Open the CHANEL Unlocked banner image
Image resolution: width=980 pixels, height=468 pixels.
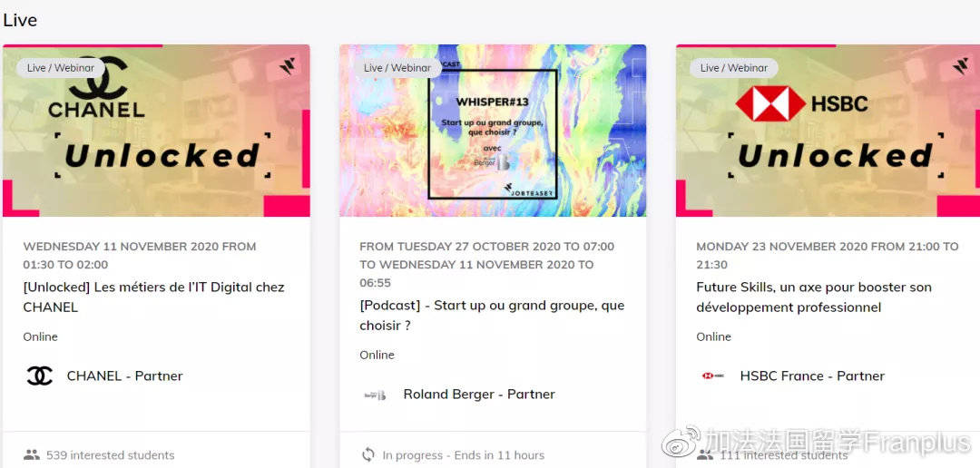pyautogui.click(x=156, y=131)
